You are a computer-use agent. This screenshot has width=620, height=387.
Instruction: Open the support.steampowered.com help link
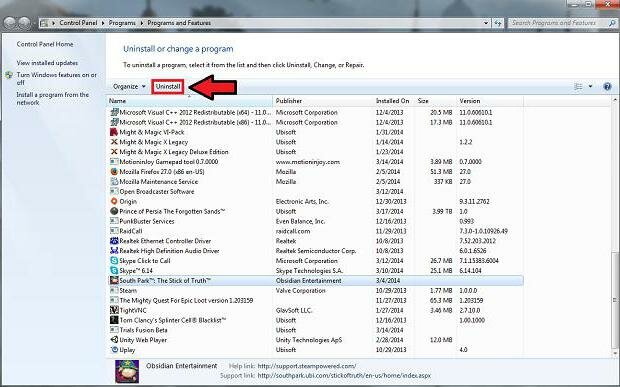point(307,366)
